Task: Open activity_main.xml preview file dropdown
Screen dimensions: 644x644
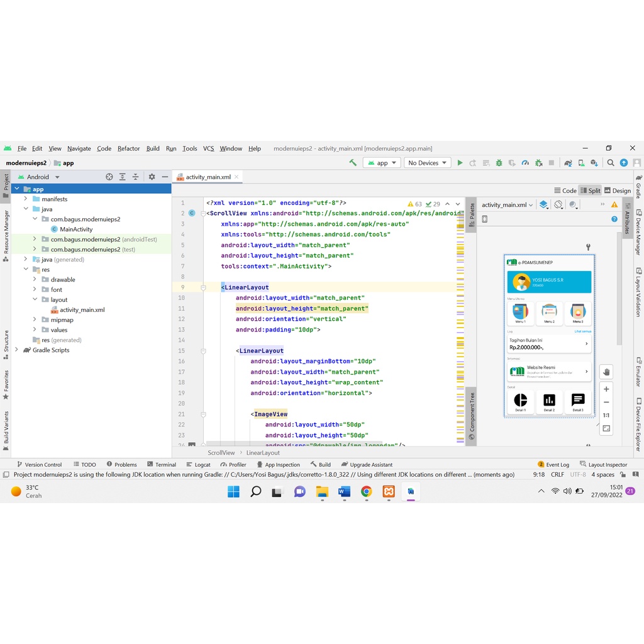Action: point(508,204)
